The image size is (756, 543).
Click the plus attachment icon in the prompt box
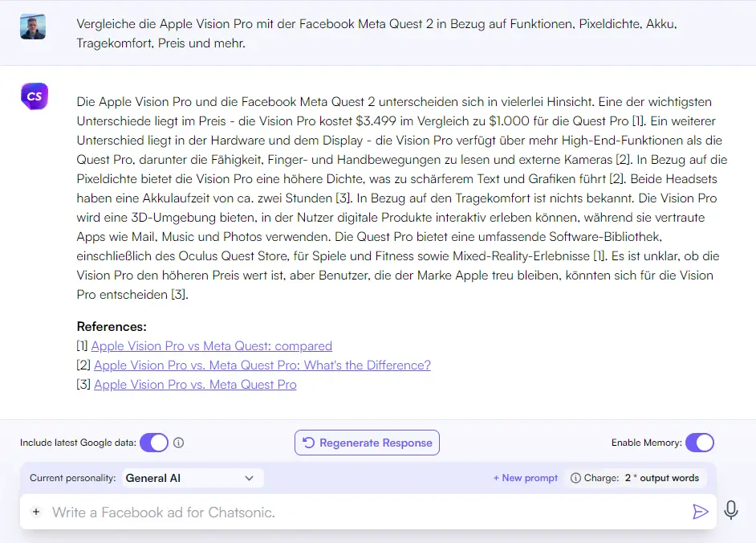pyautogui.click(x=36, y=512)
